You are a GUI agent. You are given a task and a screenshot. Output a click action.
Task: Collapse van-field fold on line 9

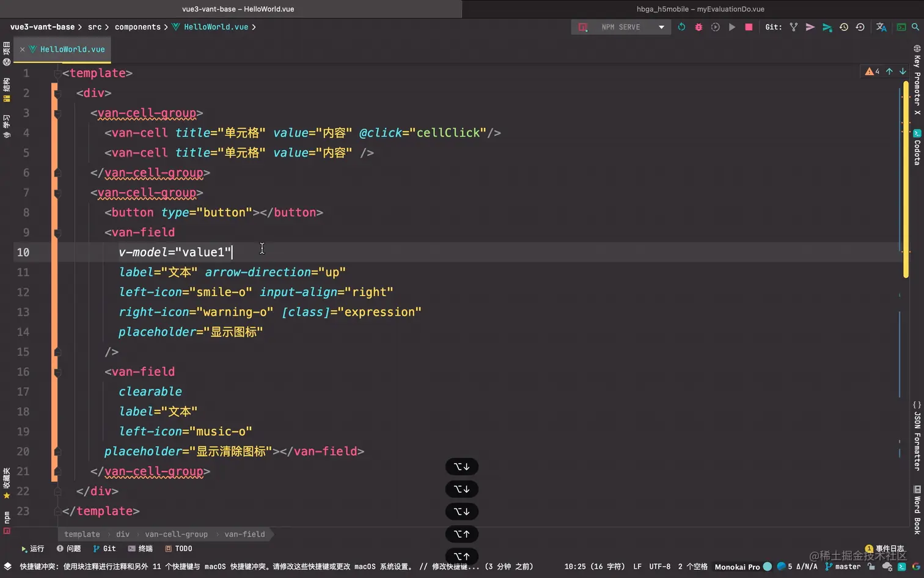coord(57,233)
